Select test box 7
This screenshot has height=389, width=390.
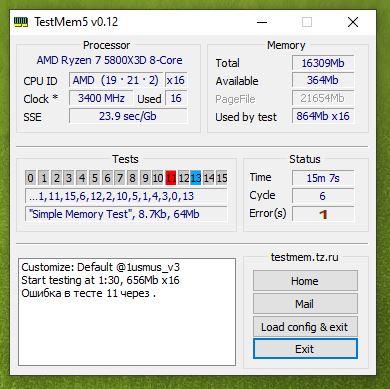point(120,178)
